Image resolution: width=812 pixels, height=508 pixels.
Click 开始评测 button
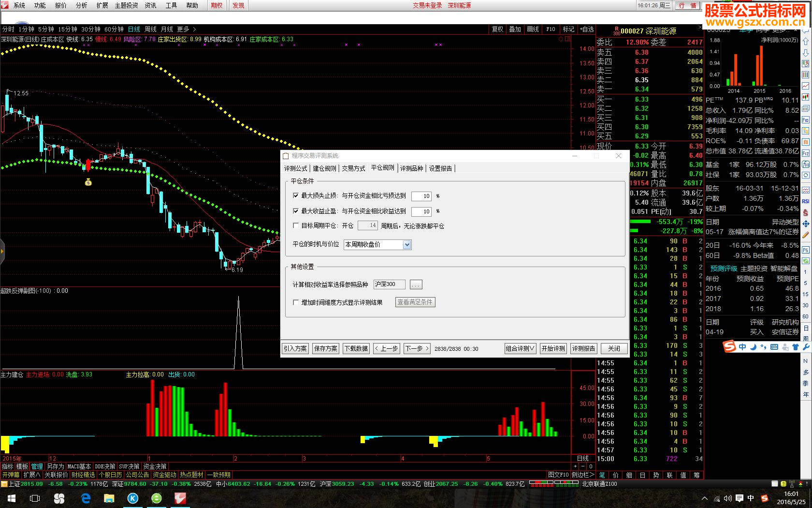click(x=553, y=348)
